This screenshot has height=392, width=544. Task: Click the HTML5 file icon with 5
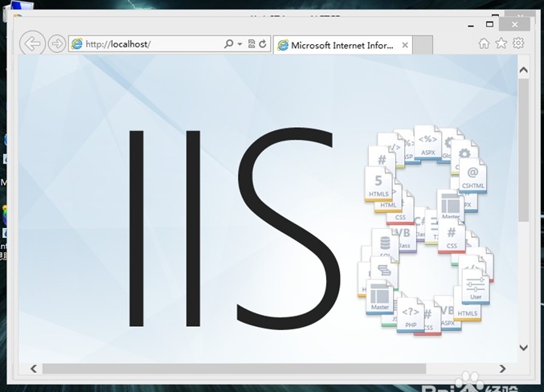[378, 184]
